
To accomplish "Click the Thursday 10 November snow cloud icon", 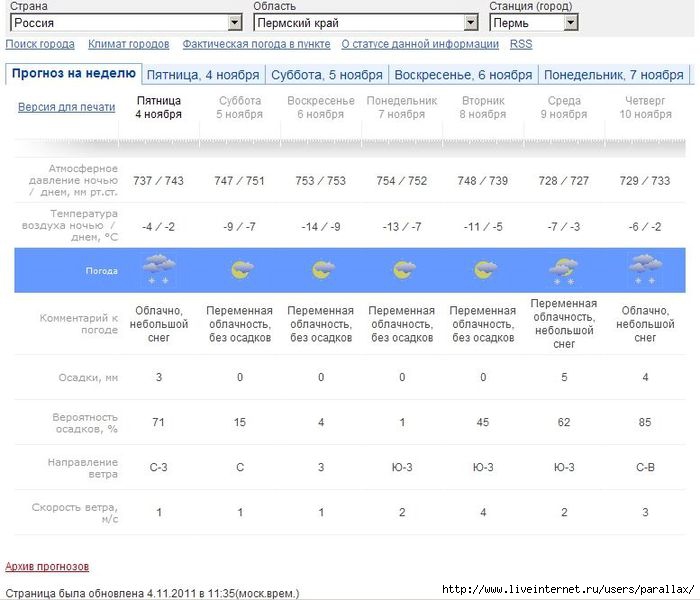I will tap(646, 269).
